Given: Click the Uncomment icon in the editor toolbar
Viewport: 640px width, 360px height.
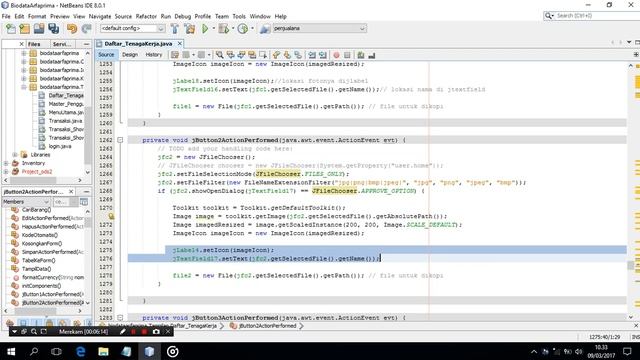Looking at the screenshot, I should pyautogui.click(x=361, y=55).
